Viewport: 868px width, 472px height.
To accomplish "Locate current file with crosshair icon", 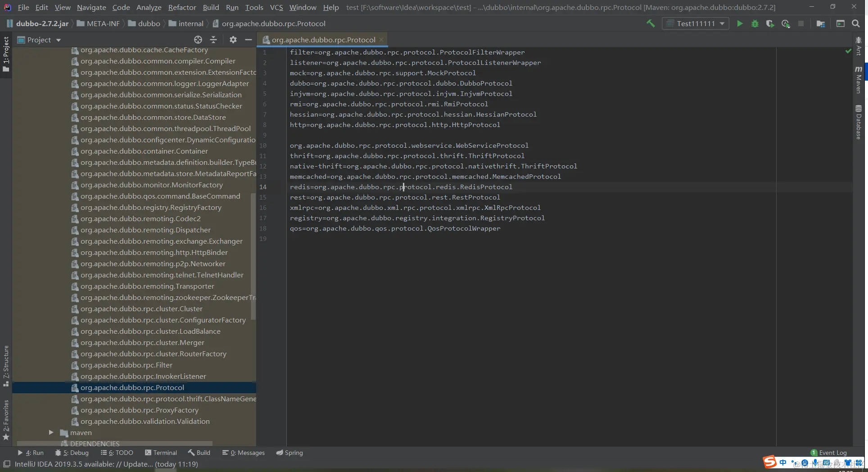I will pyautogui.click(x=198, y=40).
